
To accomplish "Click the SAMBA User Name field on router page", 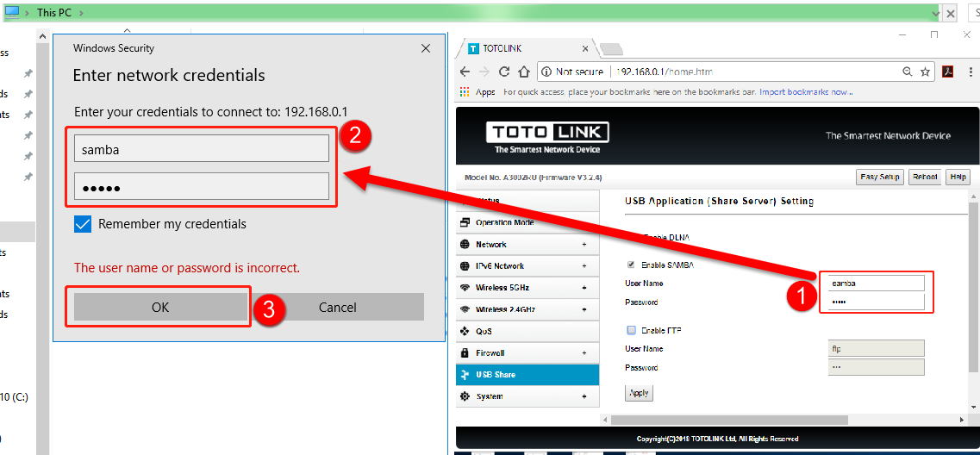I will 876,284.
